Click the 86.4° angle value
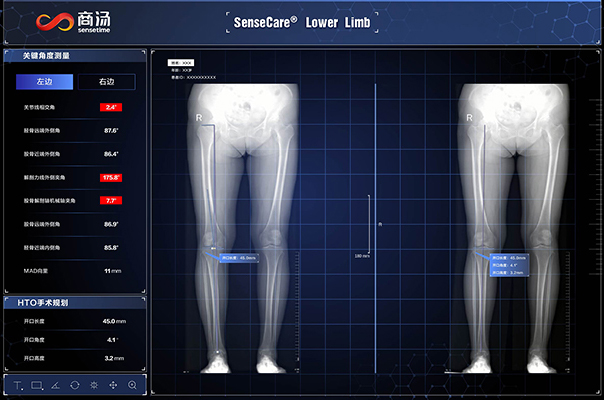Viewport: 604px width, 400px height. point(111,154)
